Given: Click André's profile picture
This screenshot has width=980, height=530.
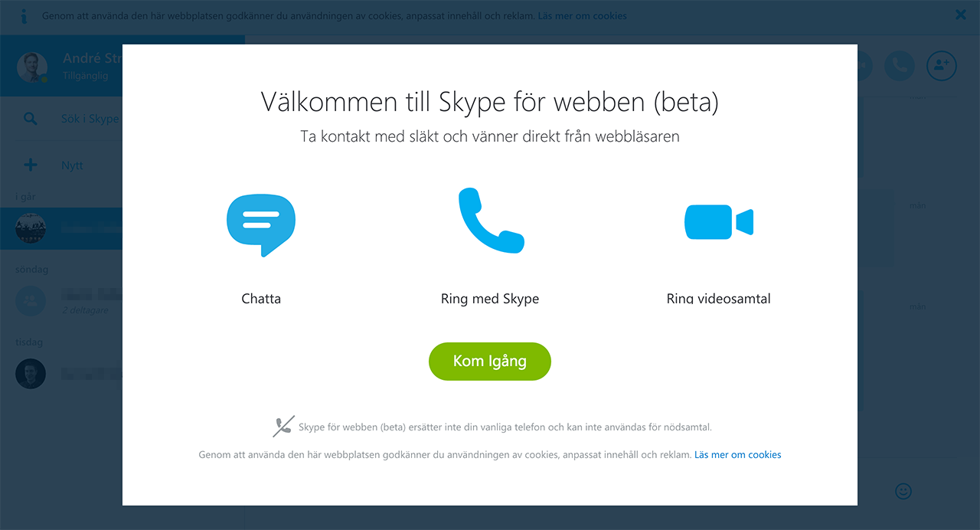Looking at the screenshot, I should point(31,66).
